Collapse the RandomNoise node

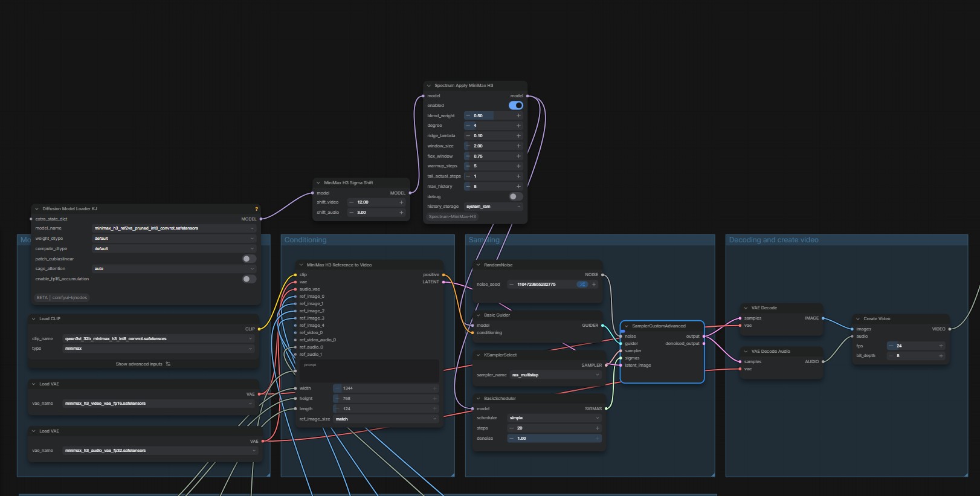point(479,265)
